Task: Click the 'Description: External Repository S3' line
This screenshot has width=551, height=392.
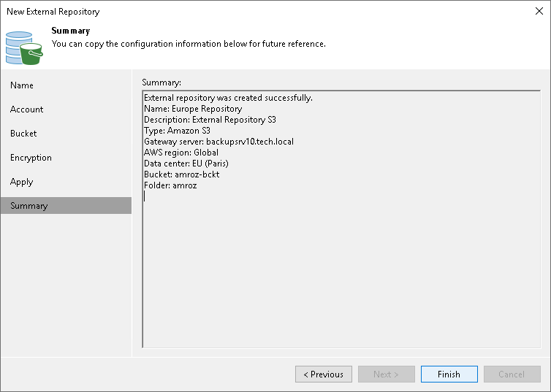Action: click(x=210, y=120)
